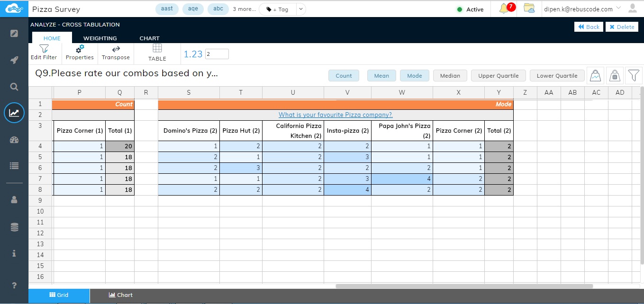Select the analyze line-chart icon in sidebar

click(x=14, y=113)
